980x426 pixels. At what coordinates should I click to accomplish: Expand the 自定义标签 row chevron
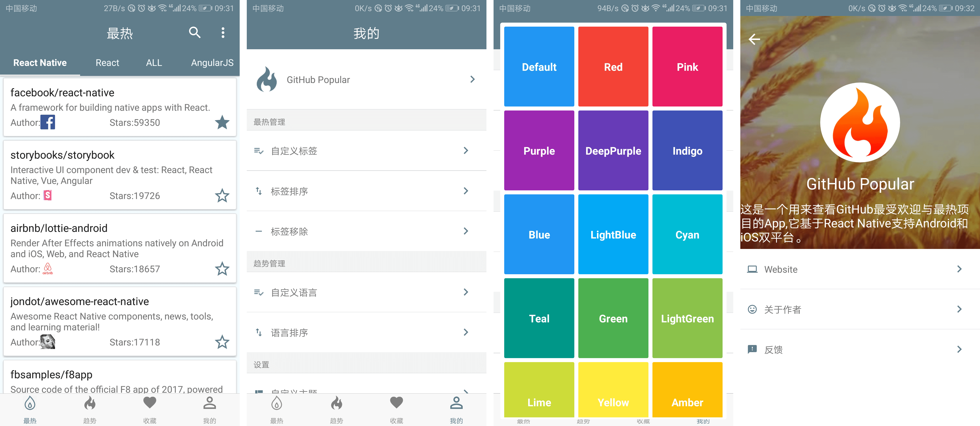[x=466, y=151]
